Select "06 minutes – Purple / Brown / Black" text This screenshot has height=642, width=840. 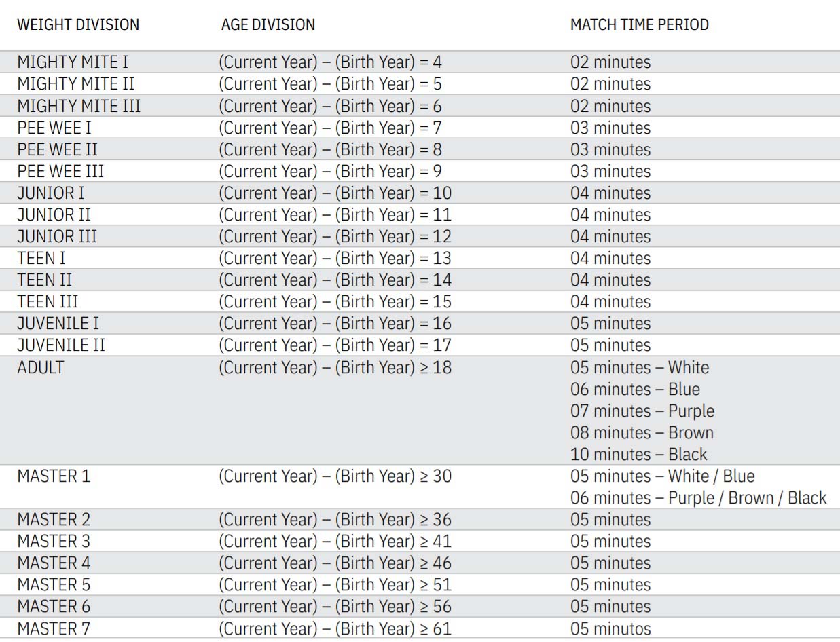pyautogui.click(x=698, y=497)
